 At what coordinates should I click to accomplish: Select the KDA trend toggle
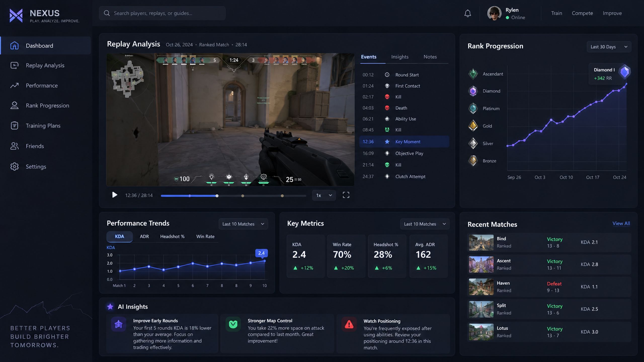point(119,237)
